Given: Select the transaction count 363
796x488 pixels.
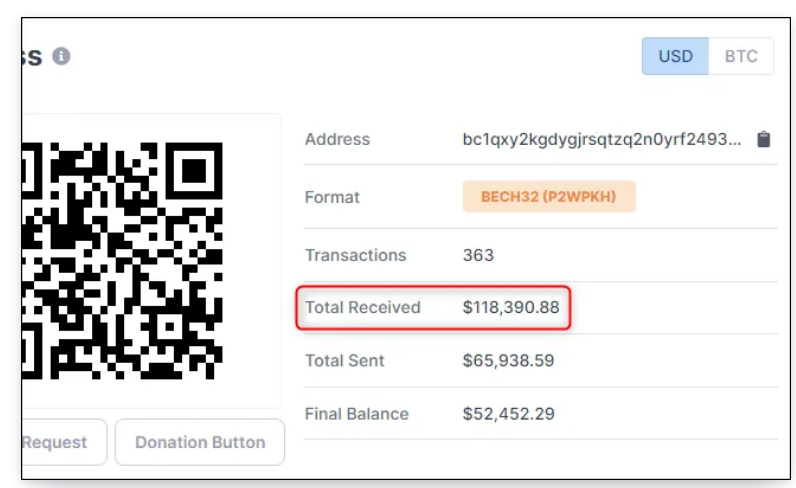Looking at the screenshot, I should click(478, 255).
